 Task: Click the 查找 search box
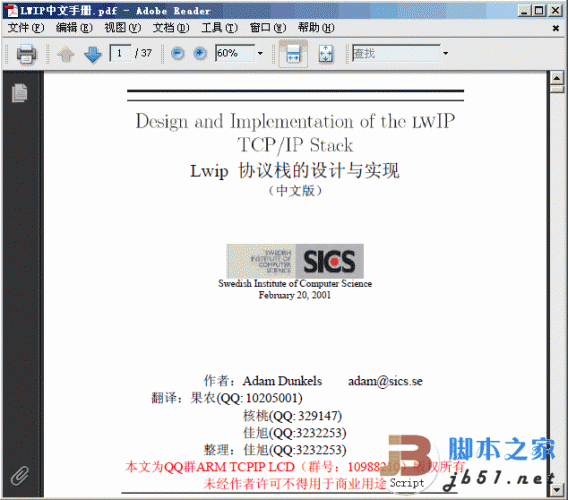[x=396, y=53]
